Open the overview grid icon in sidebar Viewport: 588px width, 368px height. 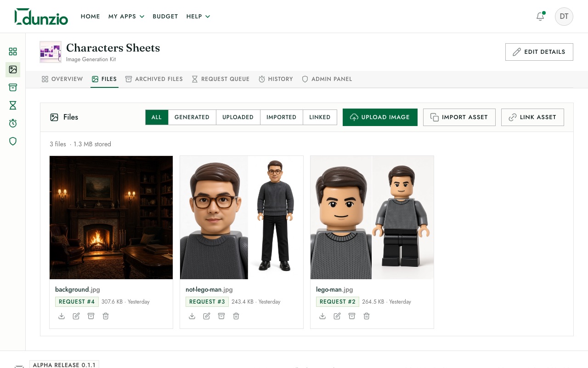point(13,52)
